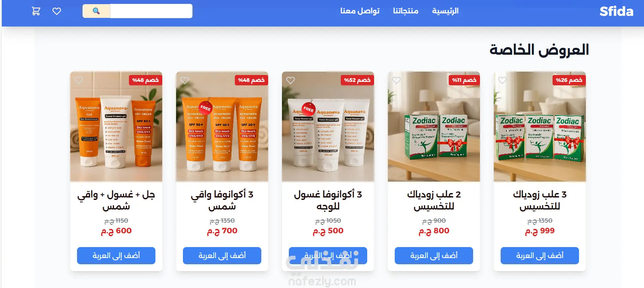Add 3 علب زودياك to cart
Screen dimensions: 644x288
[x=540, y=256]
